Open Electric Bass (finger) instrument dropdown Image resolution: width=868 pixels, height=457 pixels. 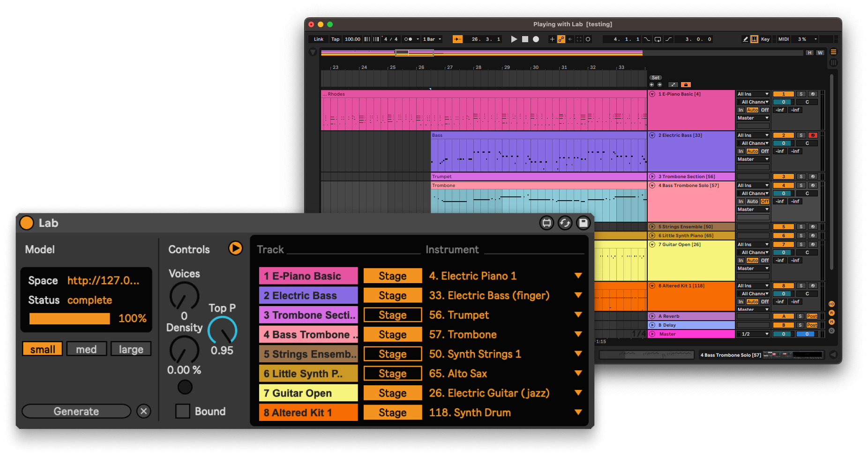[x=578, y=295]
